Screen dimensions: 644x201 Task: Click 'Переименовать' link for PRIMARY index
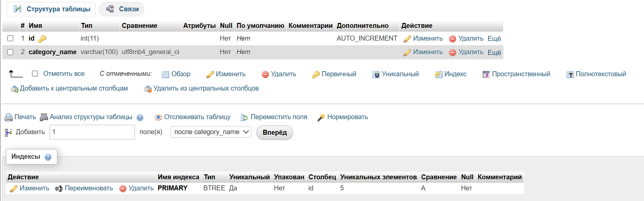(x=89, y=188)
